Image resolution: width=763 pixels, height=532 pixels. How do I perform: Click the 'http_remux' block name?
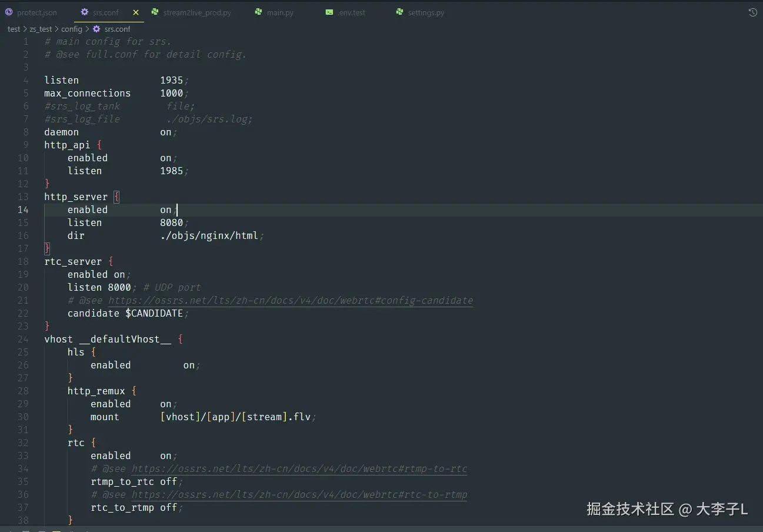(x=96, y=391)
